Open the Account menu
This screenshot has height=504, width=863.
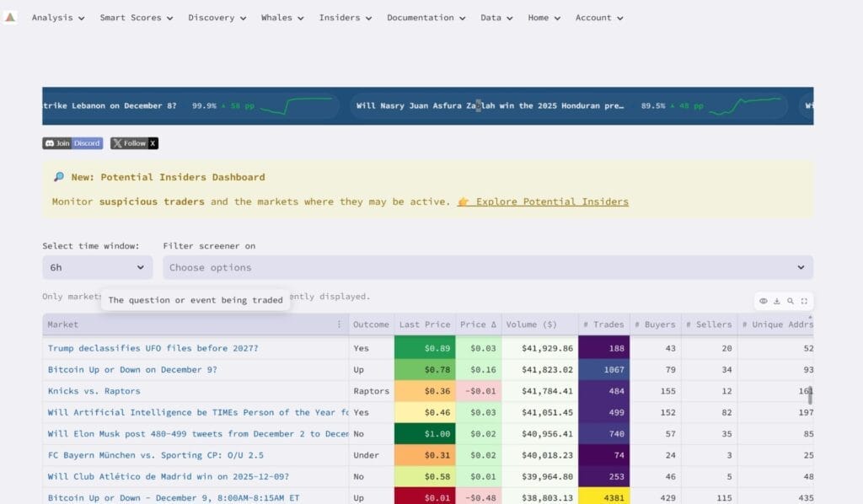599,18
